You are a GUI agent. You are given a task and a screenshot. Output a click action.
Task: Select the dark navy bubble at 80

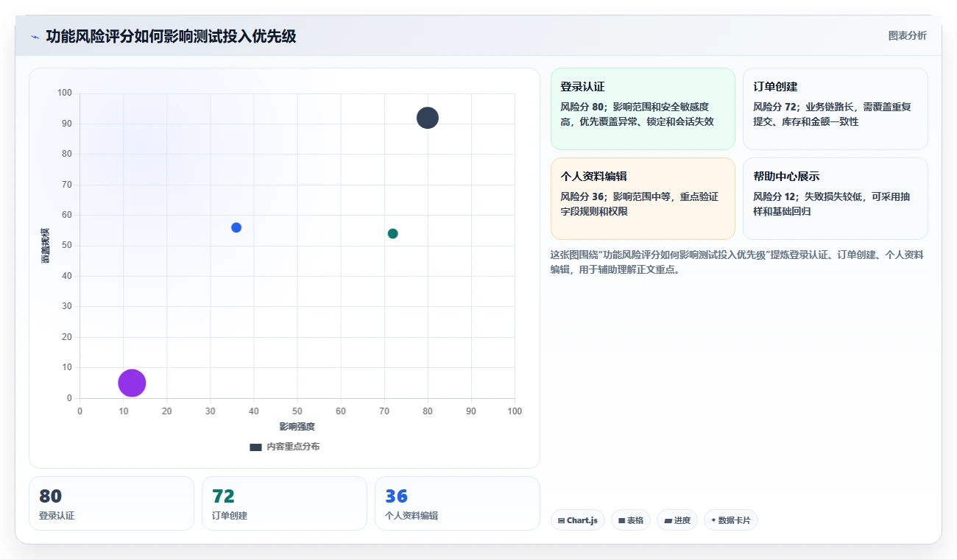[x=427, y=118]
